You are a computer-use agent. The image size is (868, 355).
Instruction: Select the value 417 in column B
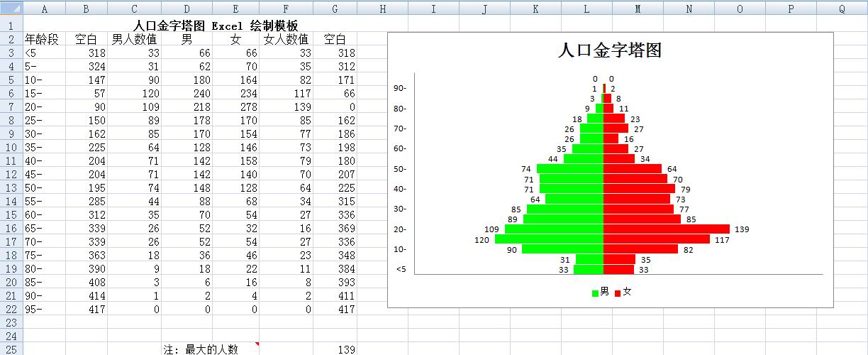(87, 309)
